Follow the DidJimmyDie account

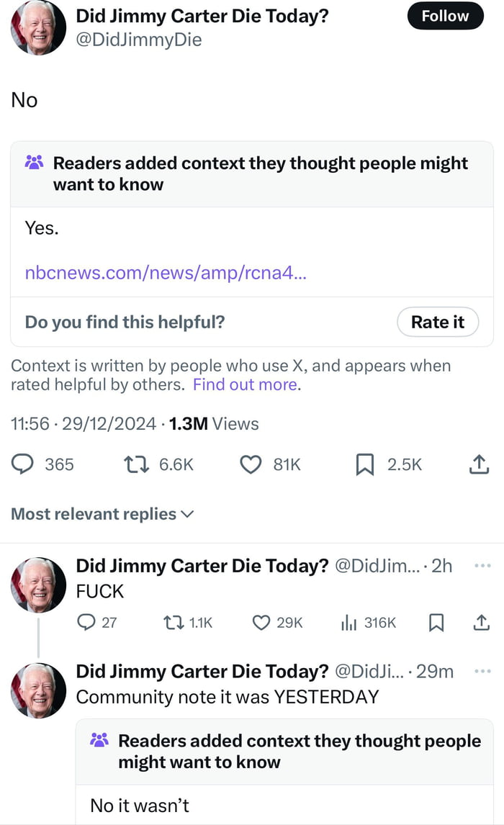click(445, 16)
